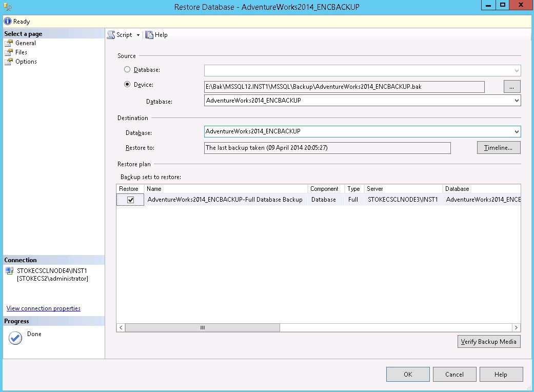This screenshot has height=392, width=534.
Task: Click View connection properties link
Action: (x=43, y=308)
